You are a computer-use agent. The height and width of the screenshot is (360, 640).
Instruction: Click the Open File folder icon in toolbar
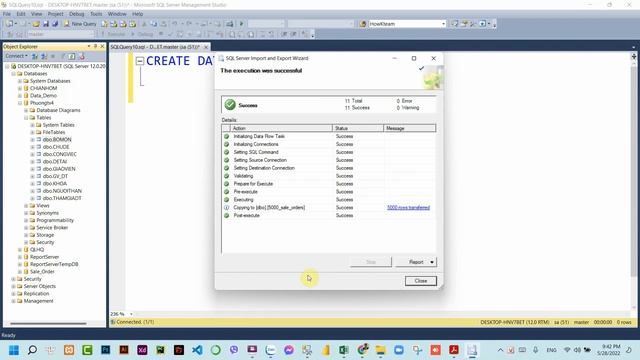36,24
